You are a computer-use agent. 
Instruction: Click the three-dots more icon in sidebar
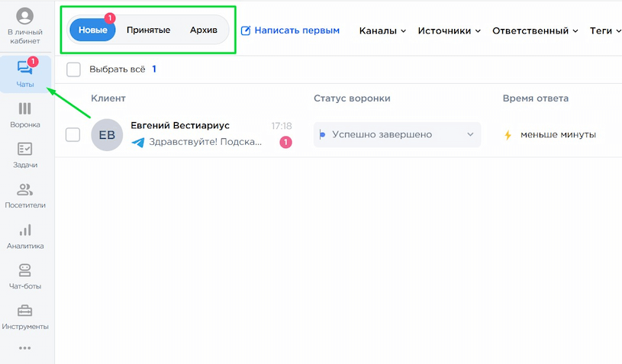pos(25,348)
